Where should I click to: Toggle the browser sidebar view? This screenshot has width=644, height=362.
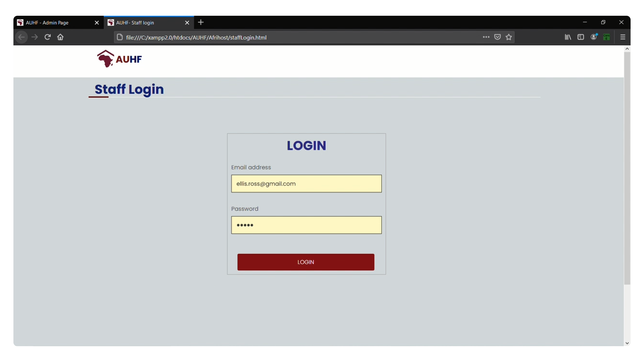point(580,37)
